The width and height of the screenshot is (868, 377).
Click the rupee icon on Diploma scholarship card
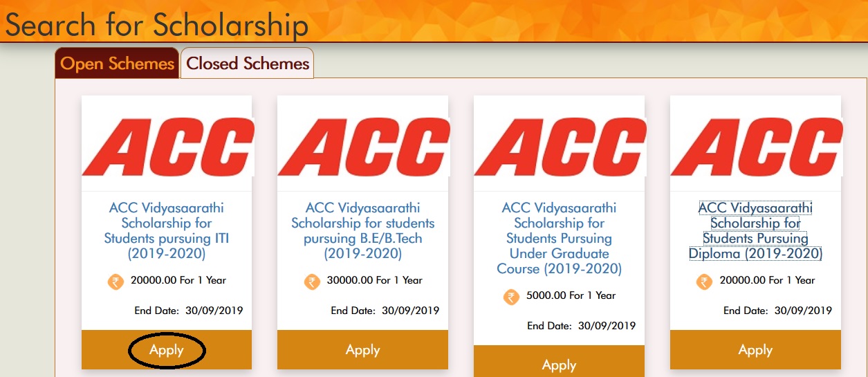tap(705, 282)
